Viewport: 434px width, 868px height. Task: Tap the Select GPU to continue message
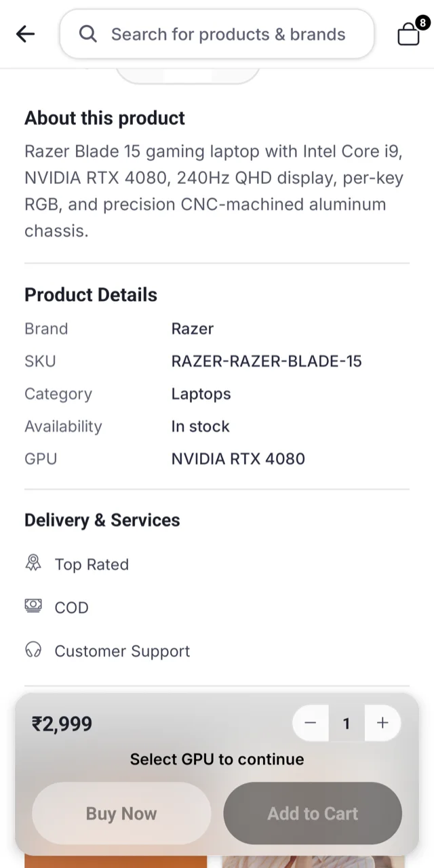(x=217, y=759)
